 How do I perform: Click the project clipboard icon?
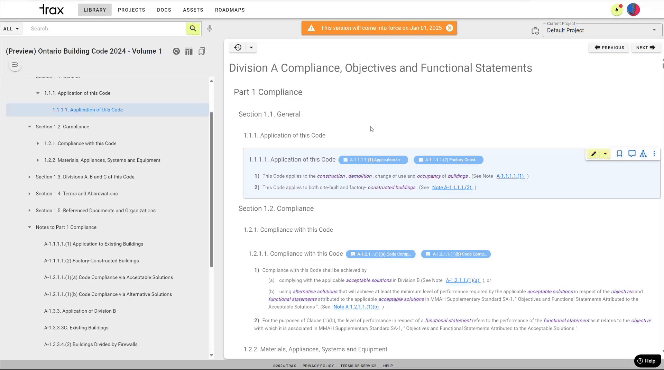535,31
